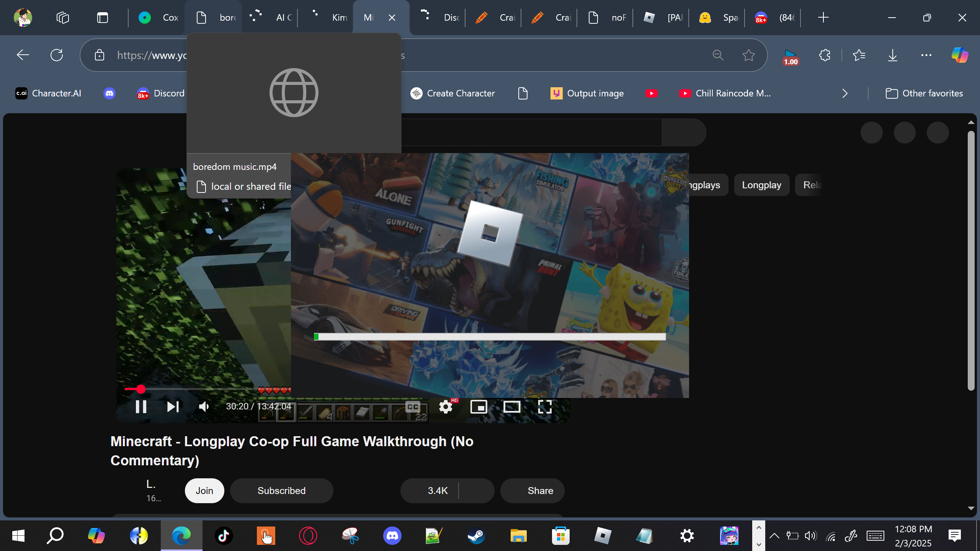Open the Create Character bookmark
Image resolution: width=980 pixels, height=551 pixels.
[x=452, y=93]
